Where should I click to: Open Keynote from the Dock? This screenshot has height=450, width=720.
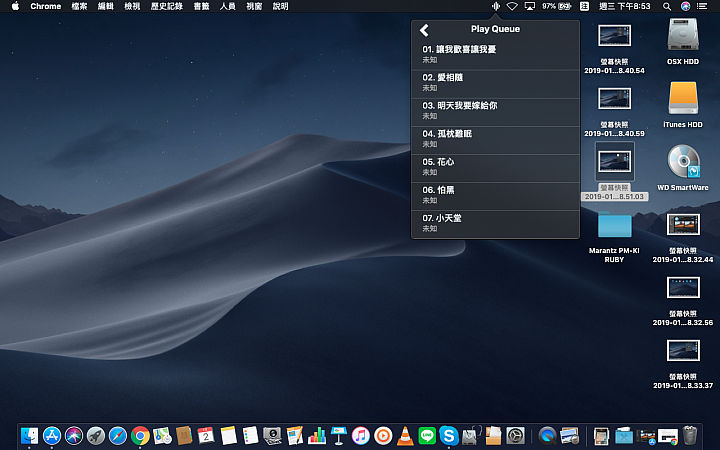click(338, 435)
